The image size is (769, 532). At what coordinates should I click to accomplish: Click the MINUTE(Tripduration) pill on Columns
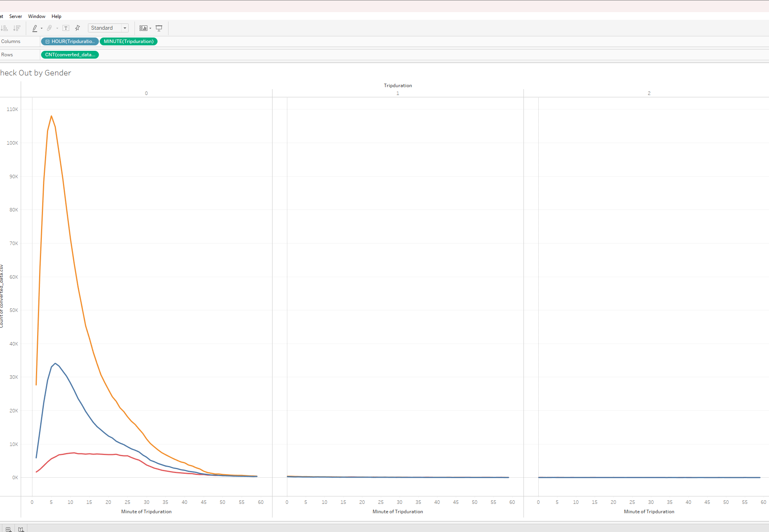tap(128, 41)
